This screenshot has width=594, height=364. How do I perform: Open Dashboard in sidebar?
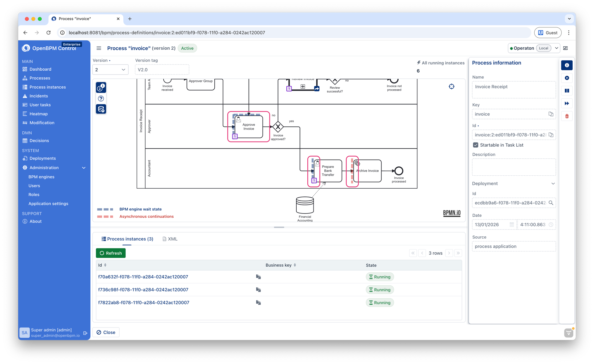[x=40, y=69]
